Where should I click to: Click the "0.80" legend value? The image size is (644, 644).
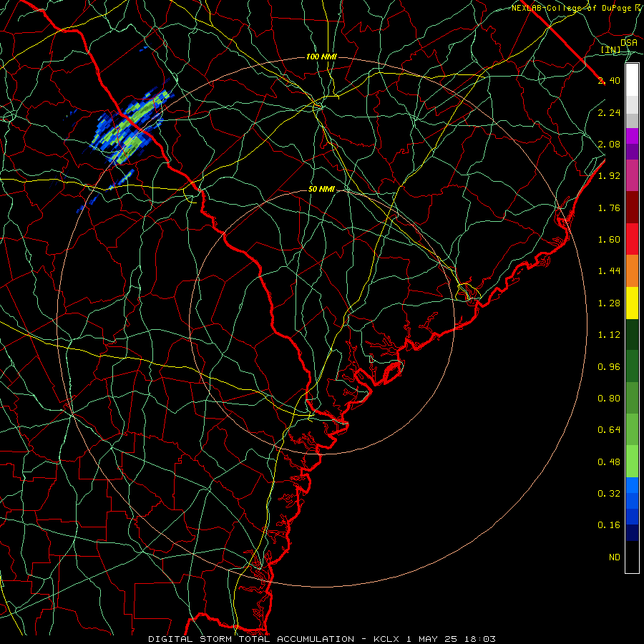click(x=609, y=399)
